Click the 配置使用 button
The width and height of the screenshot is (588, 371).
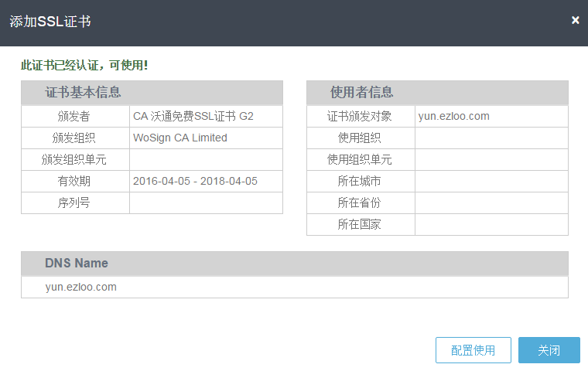(x=473, y=350)
